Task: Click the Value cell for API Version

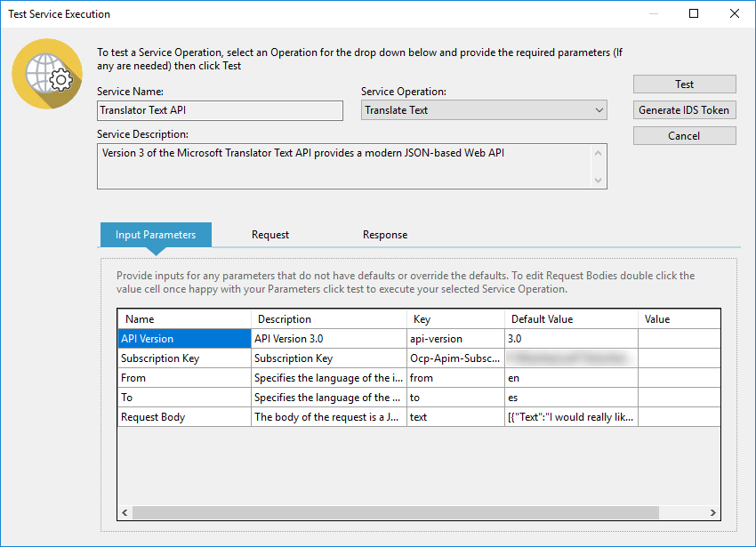Action: [680, 339]
